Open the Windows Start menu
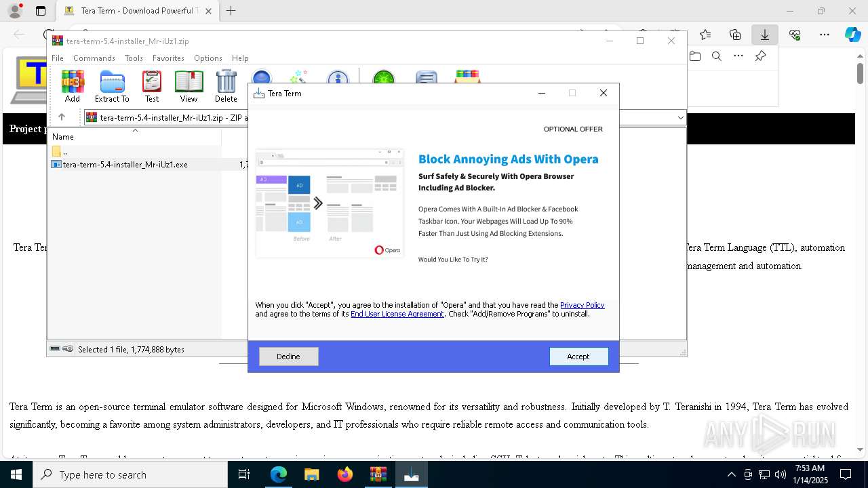Screen dimensions: 868x488 click(x=16, y=475)
